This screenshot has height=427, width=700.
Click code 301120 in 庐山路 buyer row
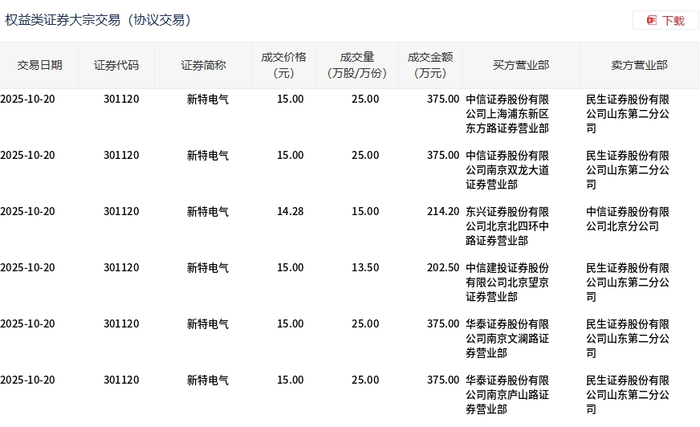point(121,380)
